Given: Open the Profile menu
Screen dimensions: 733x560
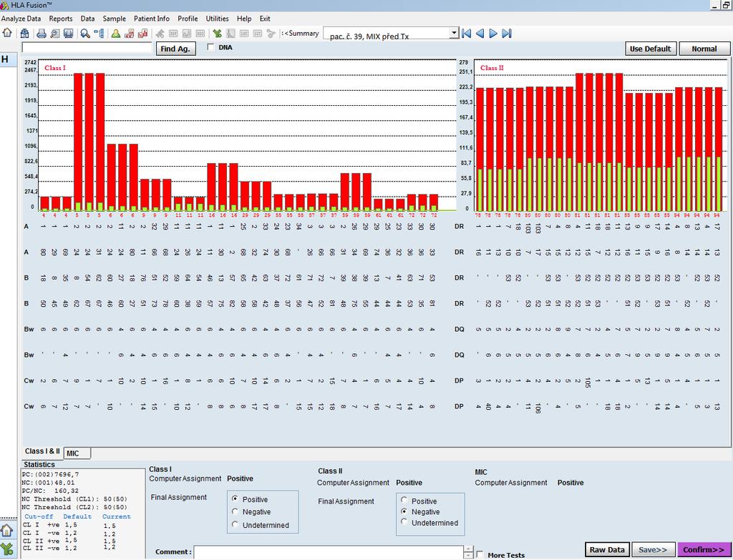Looking at the screenshot, I should [x=188, y=19].
